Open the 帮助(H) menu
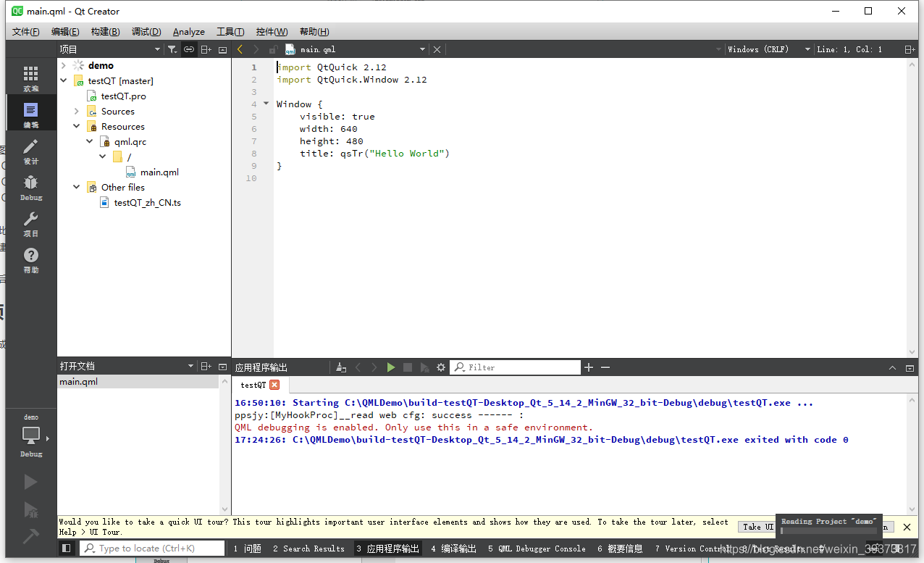 [x=314, y=32]
